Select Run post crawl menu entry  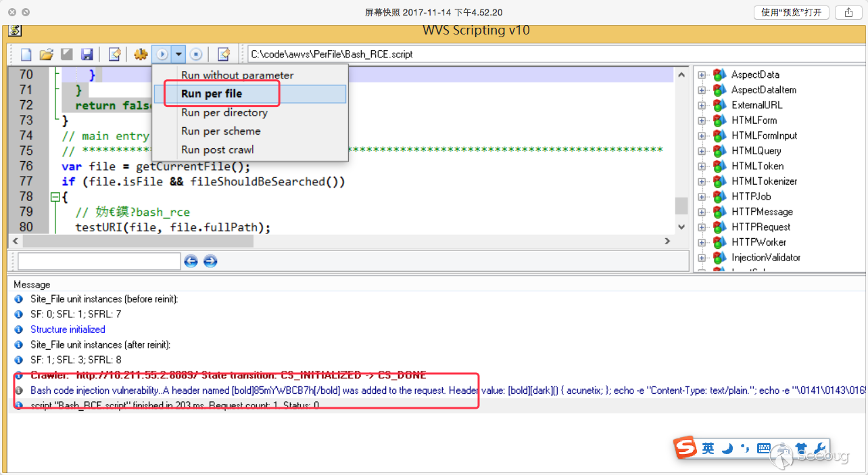[217, 150]
